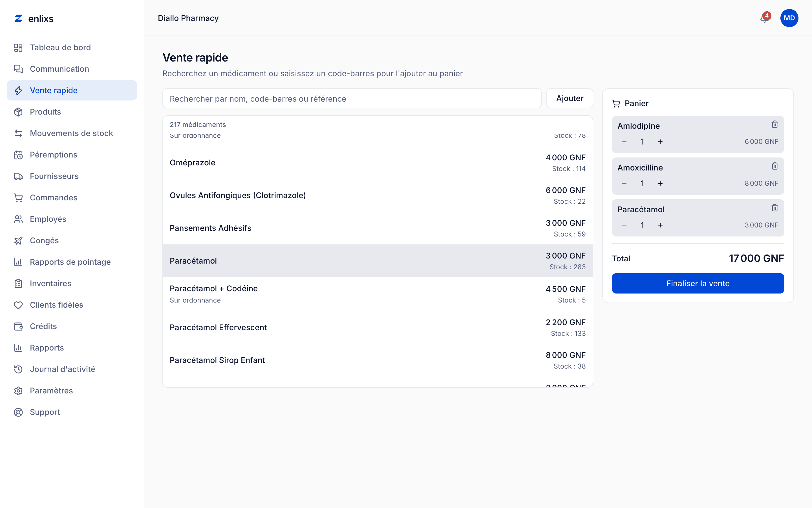Click the enlixs logo

pyautogui.click(x=34, y=18)
